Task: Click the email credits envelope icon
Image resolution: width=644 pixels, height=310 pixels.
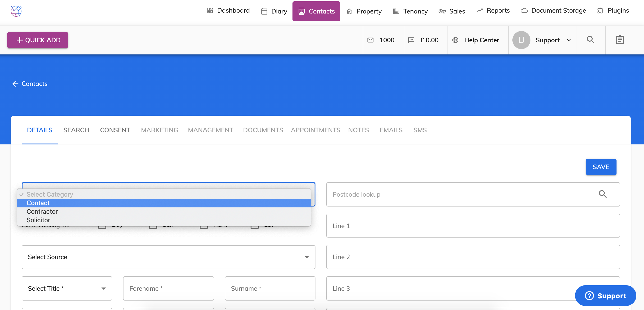Action: (370, 40)
